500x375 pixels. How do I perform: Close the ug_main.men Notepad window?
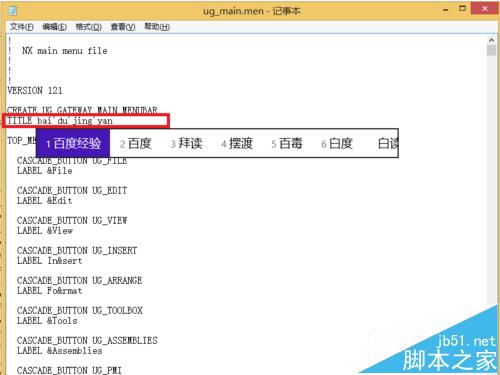(x=485, y=9)
